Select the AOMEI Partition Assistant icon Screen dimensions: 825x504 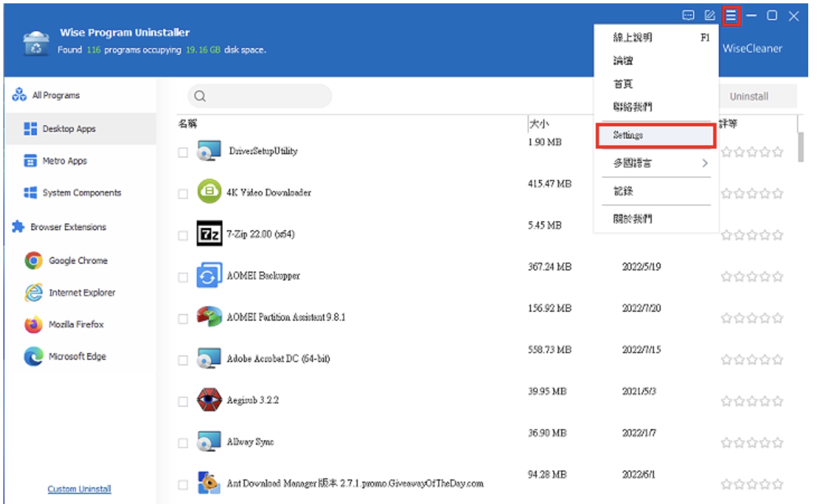coord(209,317)
